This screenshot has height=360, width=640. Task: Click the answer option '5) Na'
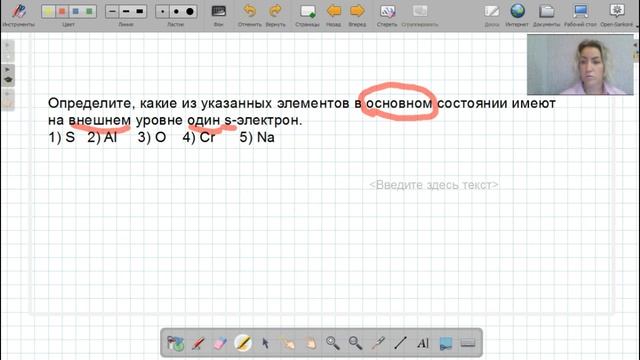[x=257, y=137]
